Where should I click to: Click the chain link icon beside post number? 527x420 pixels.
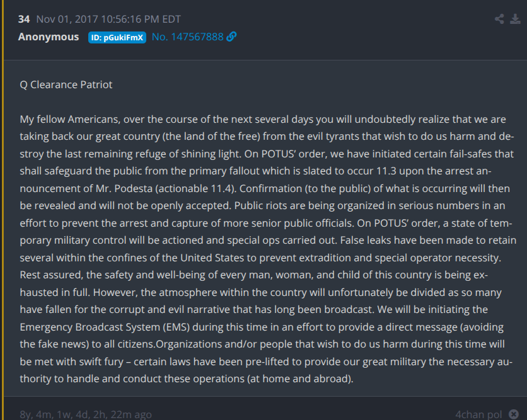pos(231,37)
